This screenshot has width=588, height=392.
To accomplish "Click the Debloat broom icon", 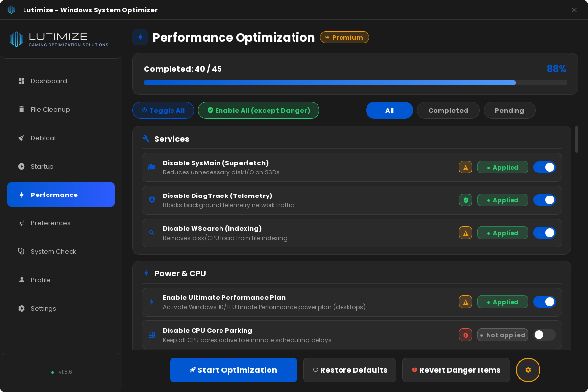I will (x=22, y=138).
